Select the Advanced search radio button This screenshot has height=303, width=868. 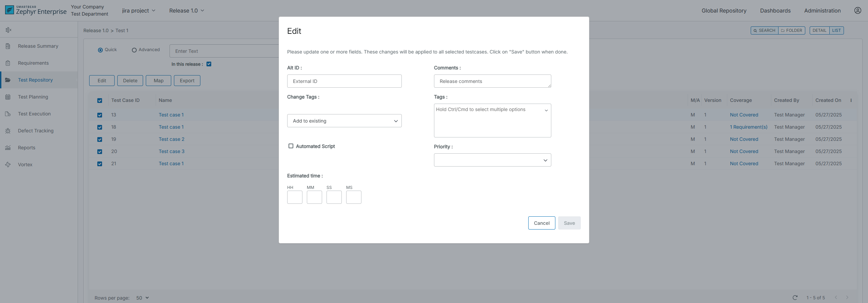click(134, 50)
